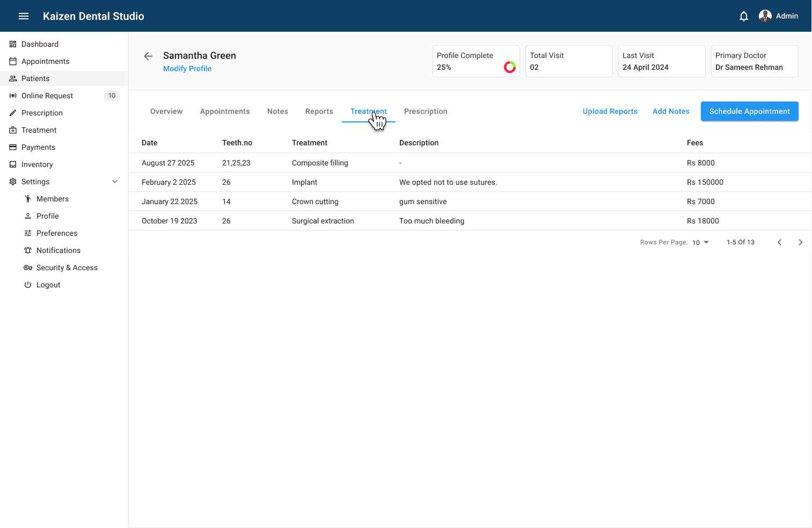Click the notification bell icon
The height and width of the screenshot is (528, 812).
tap(743, 16)
